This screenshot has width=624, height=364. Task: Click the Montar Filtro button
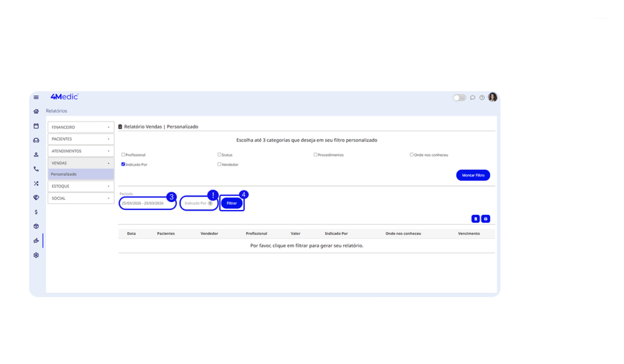472,175
